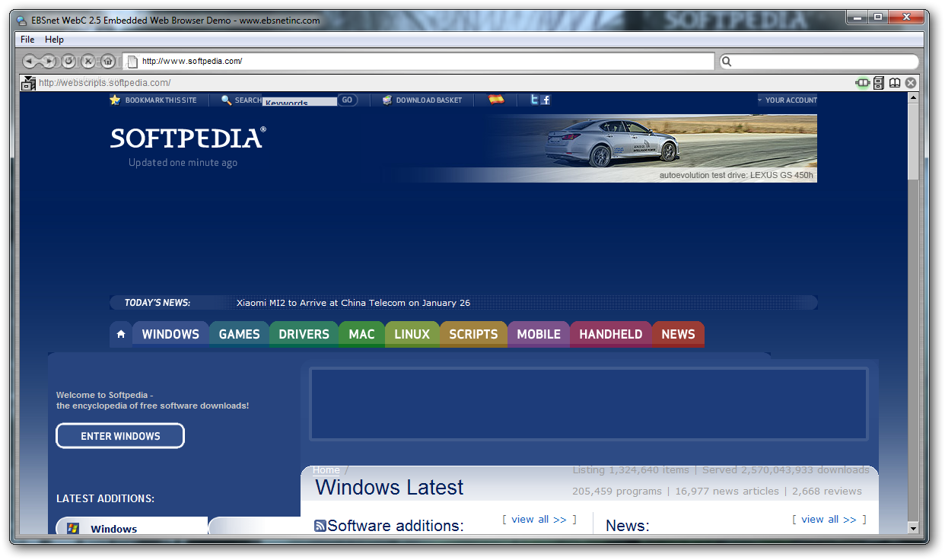The width and height of the screenshot is (945, 560).
Task: Open the Xiaomi MI2 news headline
Action: pyautogui.click(x=353, y=303)
